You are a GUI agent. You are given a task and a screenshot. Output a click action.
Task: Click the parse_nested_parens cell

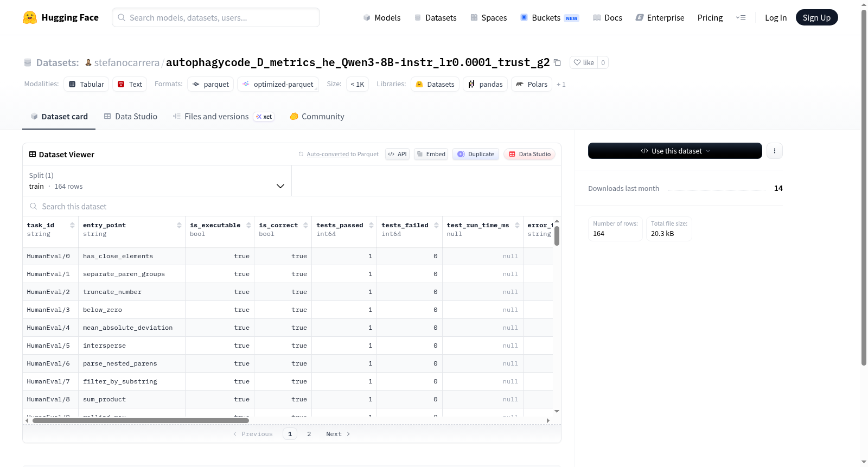pos(132,363)
